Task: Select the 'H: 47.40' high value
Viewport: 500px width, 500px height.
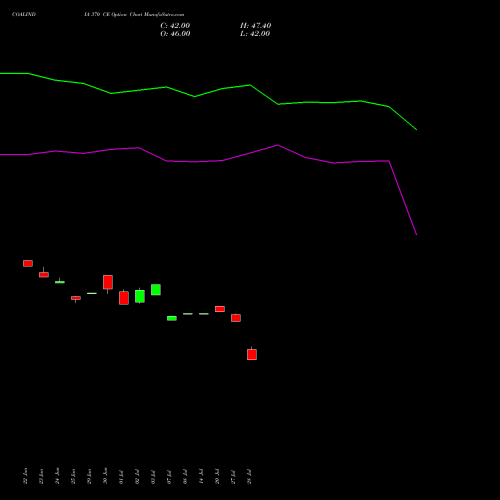Action: coord(255,26)
